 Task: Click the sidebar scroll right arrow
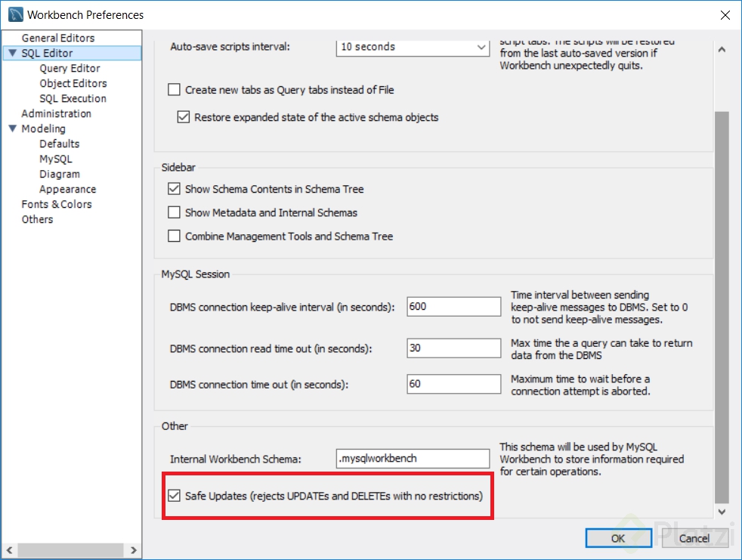click(134, 550)
